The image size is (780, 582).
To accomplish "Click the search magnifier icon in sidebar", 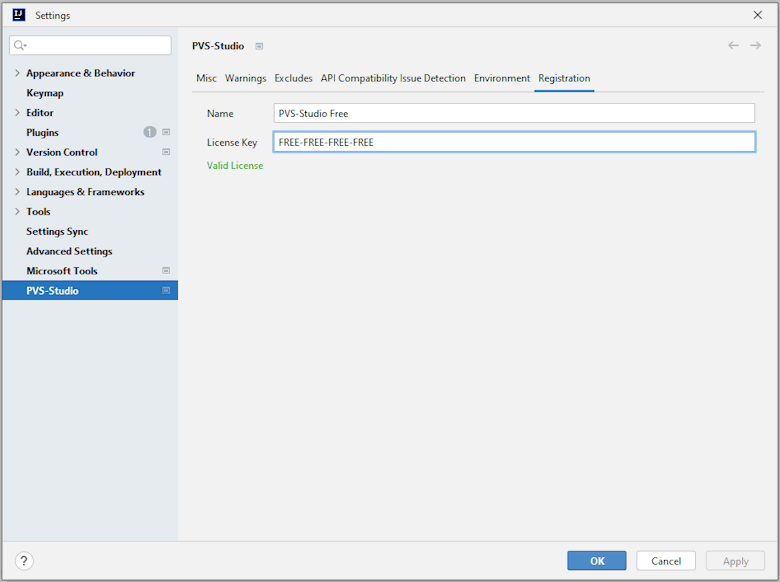I will point(20,46).
